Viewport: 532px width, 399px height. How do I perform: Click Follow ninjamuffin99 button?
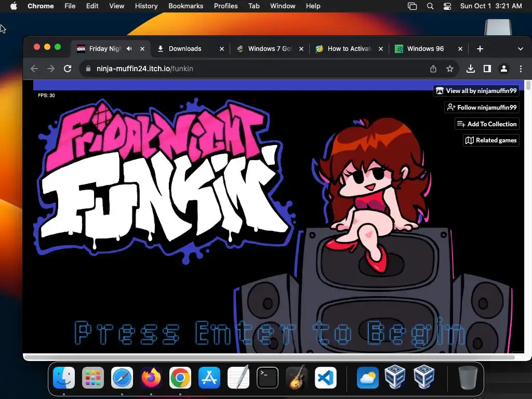point(482,108)
